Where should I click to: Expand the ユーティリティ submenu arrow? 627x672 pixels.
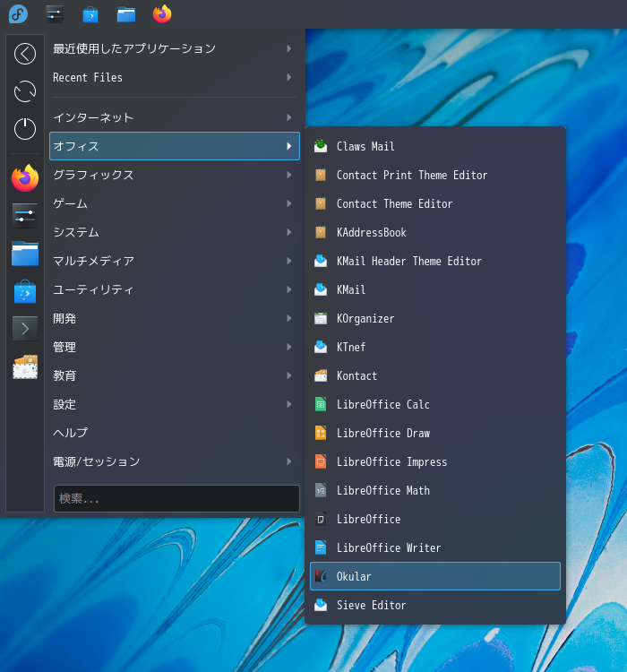point(289,289)
